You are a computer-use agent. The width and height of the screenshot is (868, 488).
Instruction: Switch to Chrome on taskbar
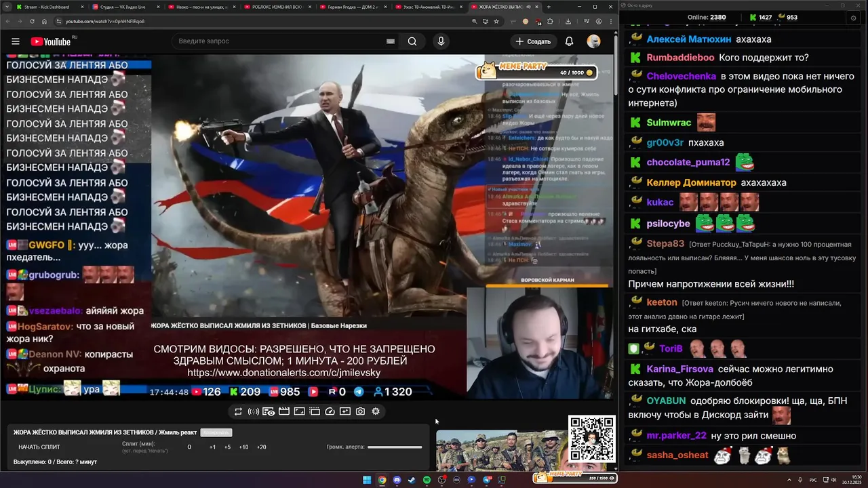382,480
